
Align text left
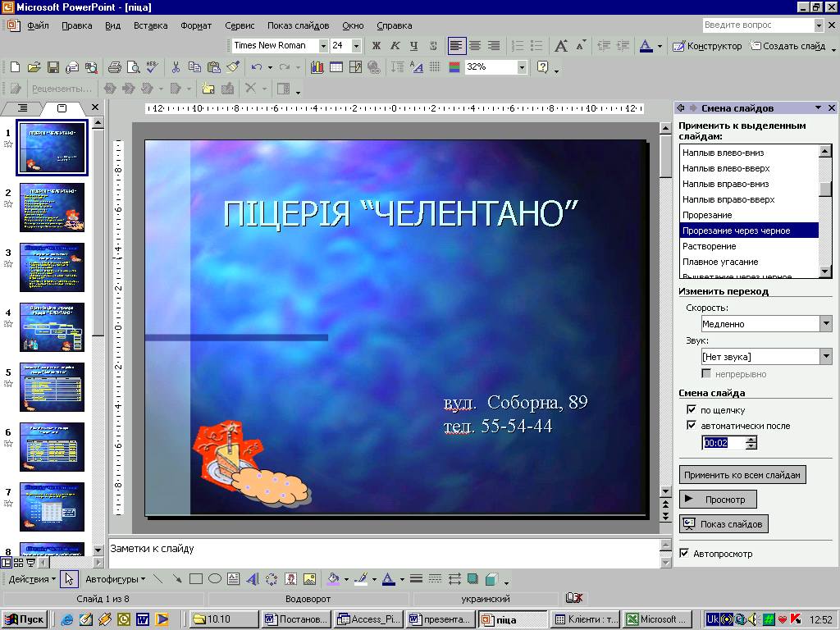pyautogui.click(x=456, y=46)
